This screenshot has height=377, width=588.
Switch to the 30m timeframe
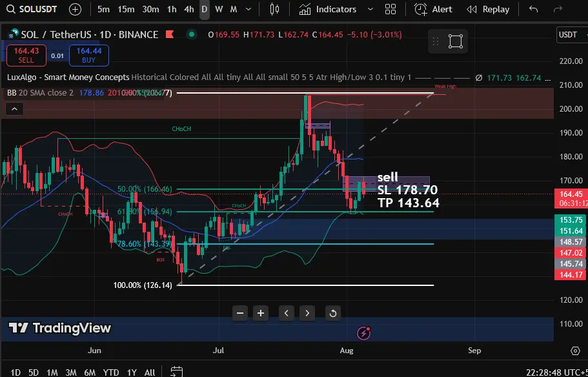coord(150,10)
